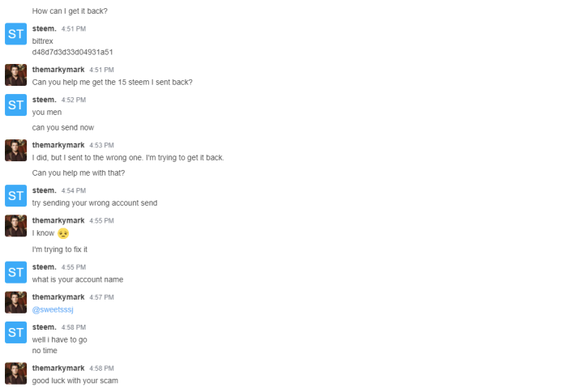Select themarkymark's avatar beside "I did, but" message
The image size is (584, 392).
point(16,150)
